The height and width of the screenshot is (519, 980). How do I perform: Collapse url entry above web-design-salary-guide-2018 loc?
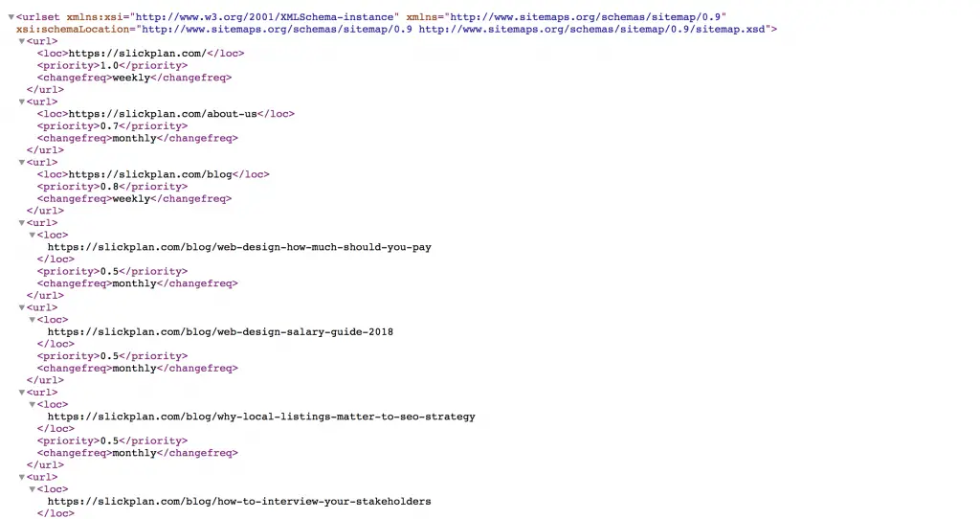[21, 307]
